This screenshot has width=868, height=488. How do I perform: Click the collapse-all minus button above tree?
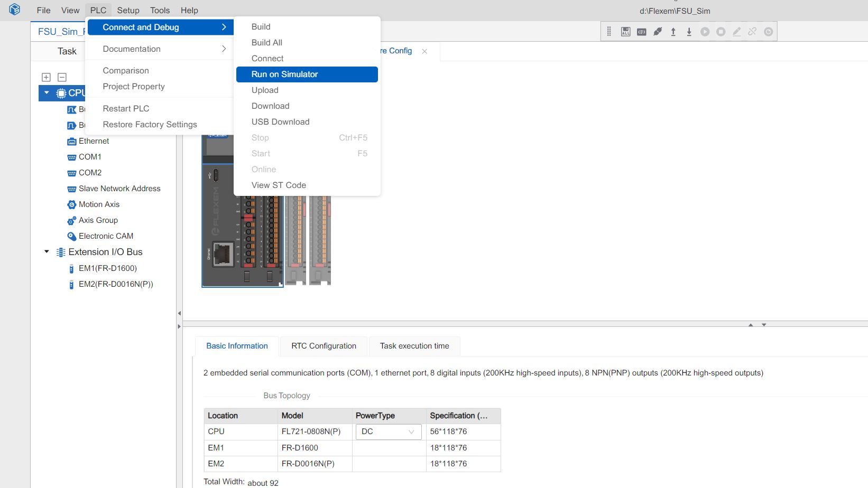tap(61, 77)
